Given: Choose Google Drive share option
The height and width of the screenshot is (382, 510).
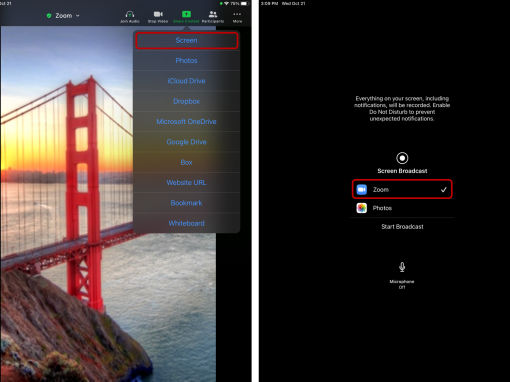Looking at the screenshot, I should [x=187, y=142].
